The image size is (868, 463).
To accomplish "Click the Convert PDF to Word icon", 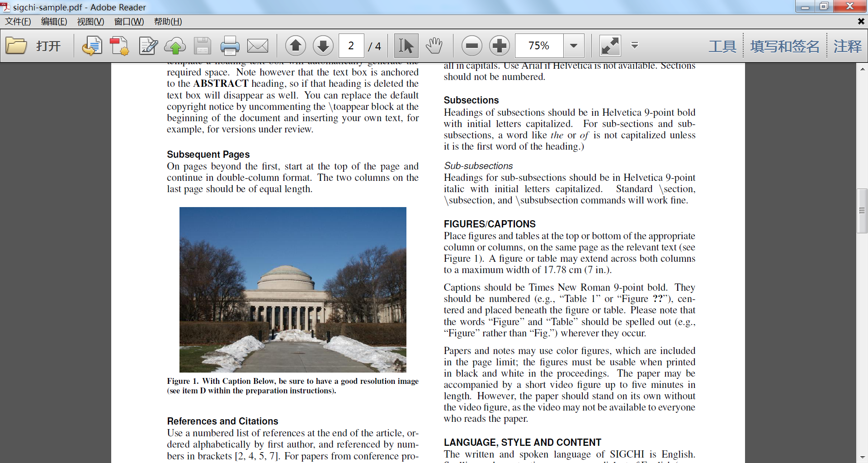I will [x=92, y=46].
